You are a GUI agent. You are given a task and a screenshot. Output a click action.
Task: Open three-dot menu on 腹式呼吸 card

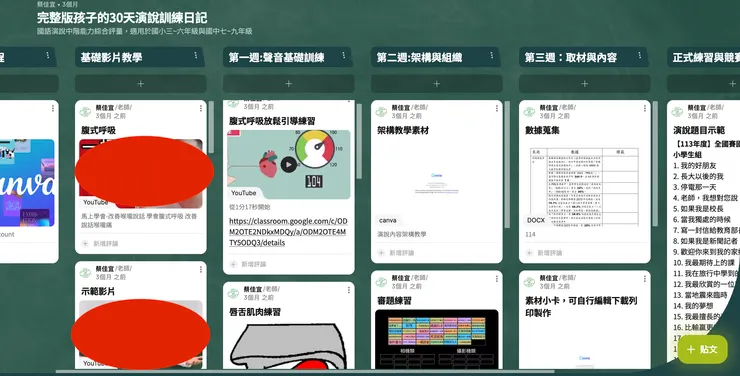[201, 109]
